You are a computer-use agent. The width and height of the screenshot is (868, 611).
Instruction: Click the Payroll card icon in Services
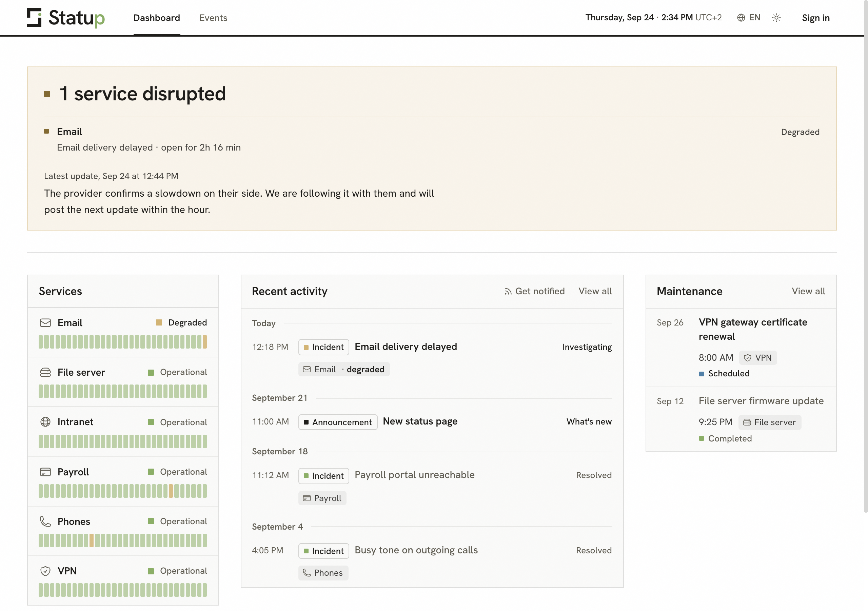[45, 472]
